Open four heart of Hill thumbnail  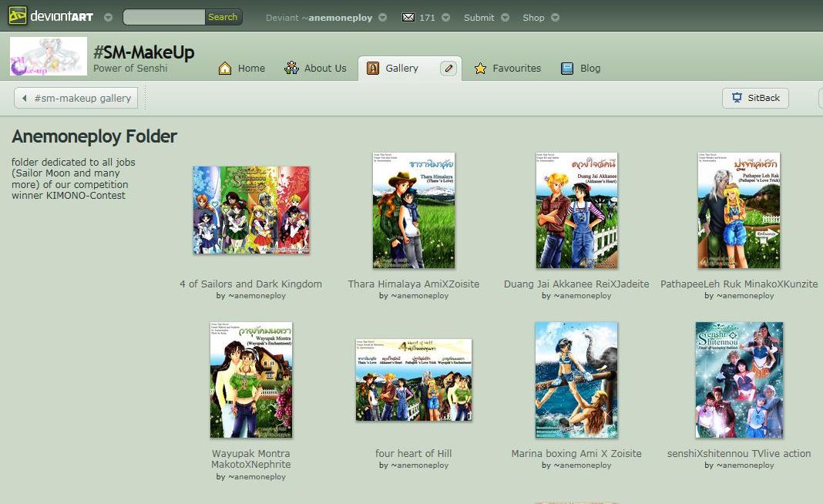click(414, 380)
